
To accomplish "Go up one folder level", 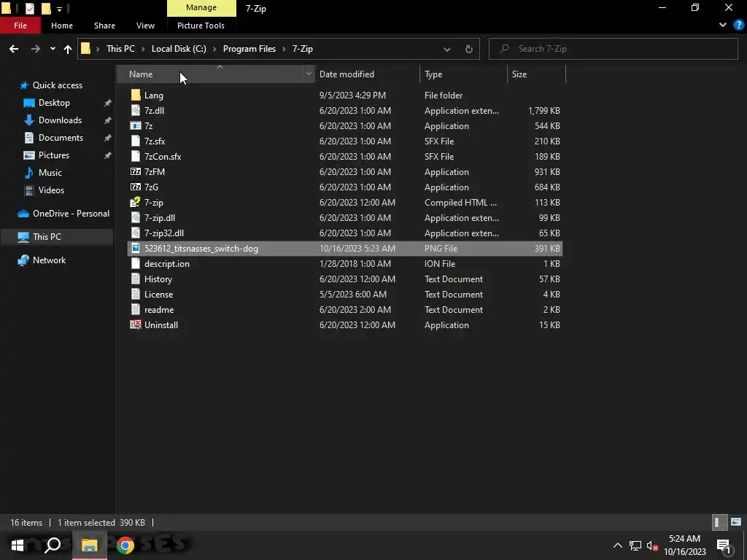I will [x=68, y=49].
